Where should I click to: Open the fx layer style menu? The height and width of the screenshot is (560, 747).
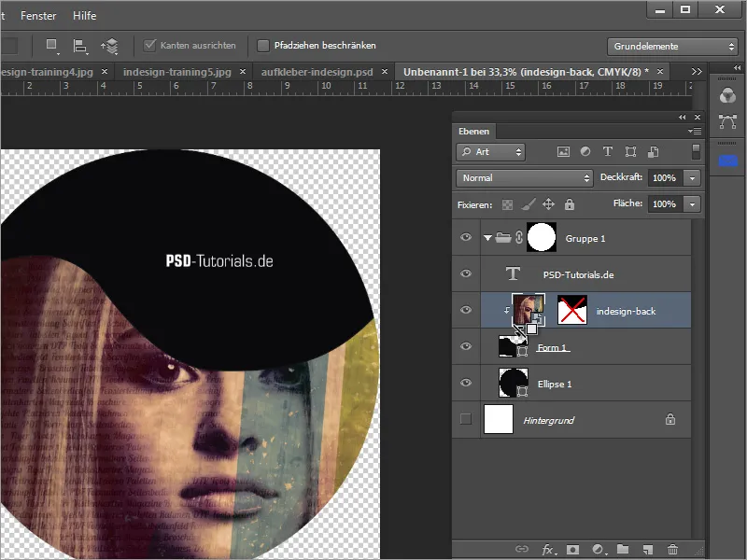[x=547, y=550]
